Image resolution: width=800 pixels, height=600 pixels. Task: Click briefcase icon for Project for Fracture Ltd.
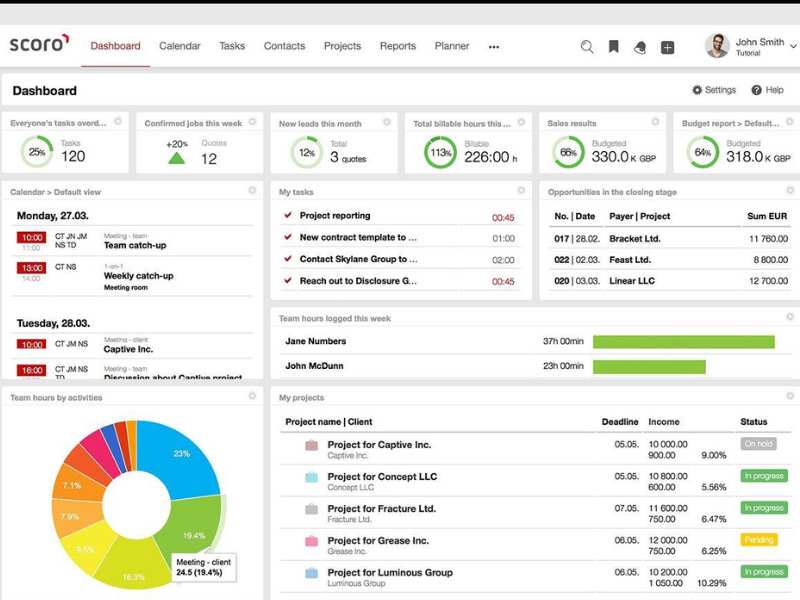pos(311,509)
